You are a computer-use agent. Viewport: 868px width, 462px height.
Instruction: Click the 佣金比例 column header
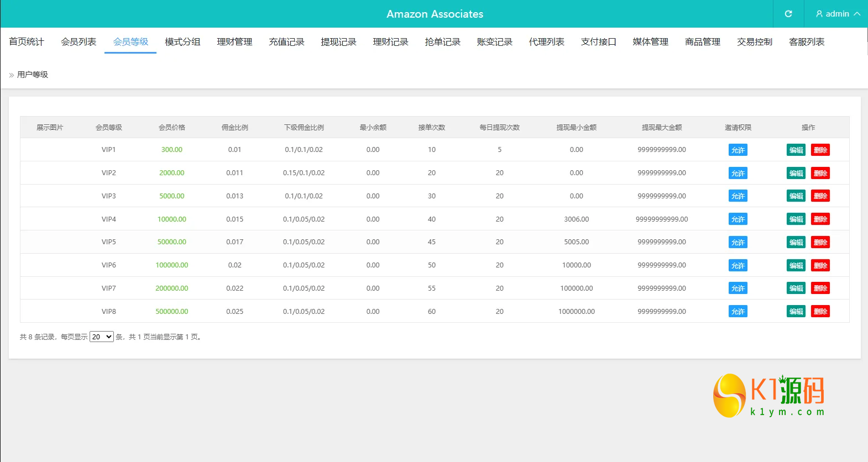(x=235, y=128)
